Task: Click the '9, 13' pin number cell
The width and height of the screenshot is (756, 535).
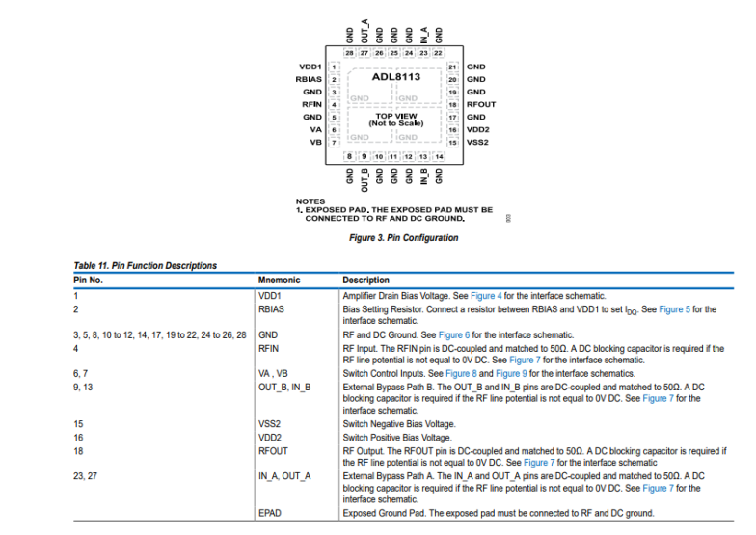Action: point(83,388)
